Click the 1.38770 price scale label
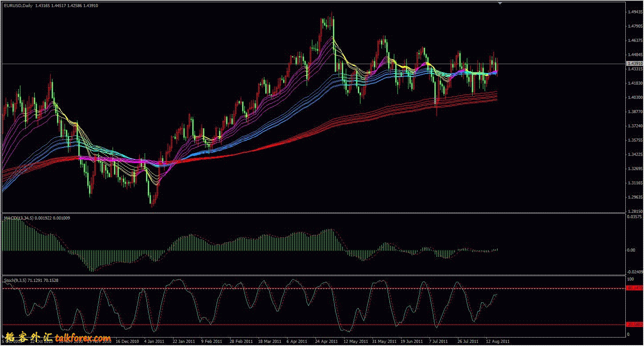The image size is (644, 346). (x=635, y=112)
